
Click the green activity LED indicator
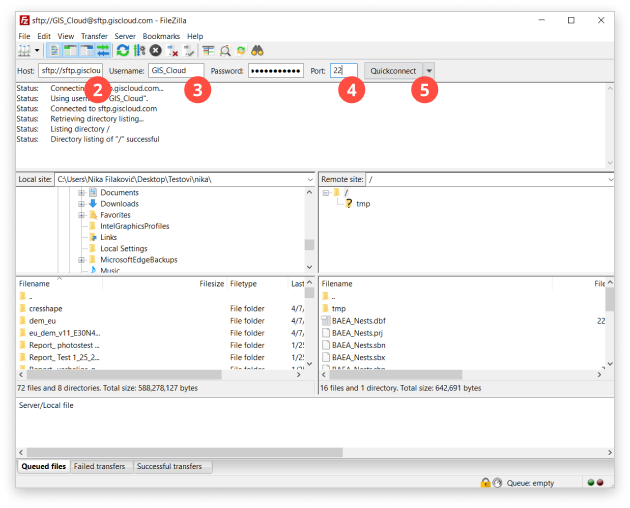[x=591, y=483]
